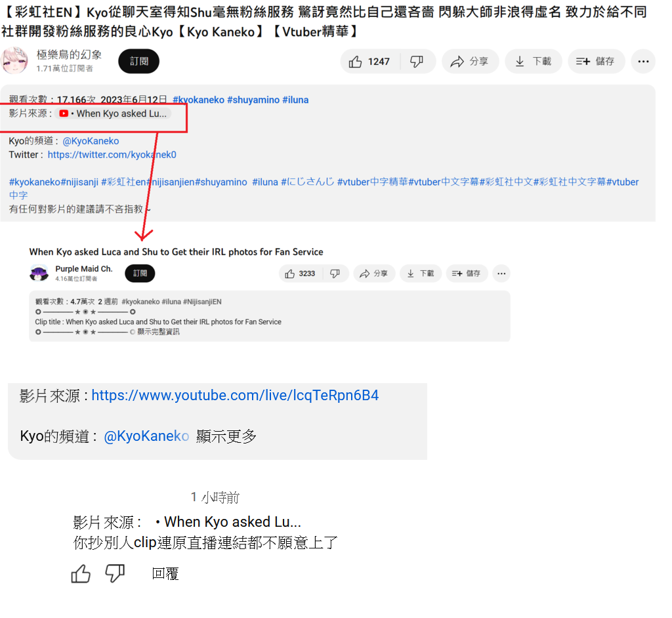Reply to the comment with 回覆
This screenshot has height=618, width=672.
tap(165, 573)
